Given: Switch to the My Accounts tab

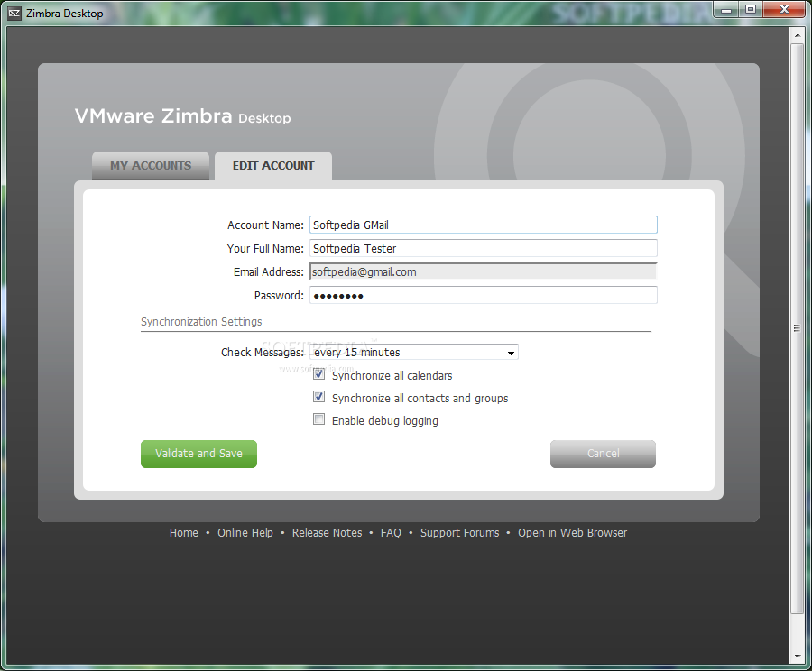Looking at the screenshot, I should (x=150, y=166).
